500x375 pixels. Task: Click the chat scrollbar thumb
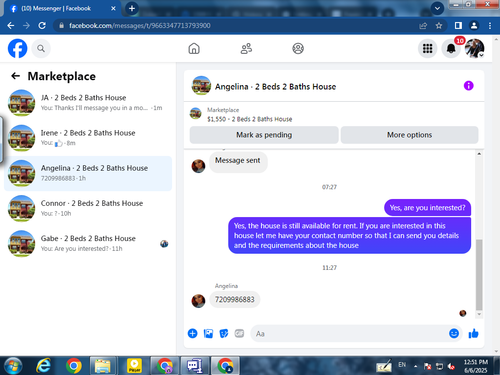pos(479,275)
